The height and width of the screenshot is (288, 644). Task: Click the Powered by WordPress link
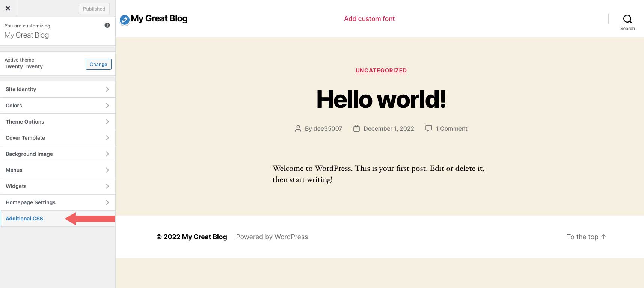coord(271,237)
